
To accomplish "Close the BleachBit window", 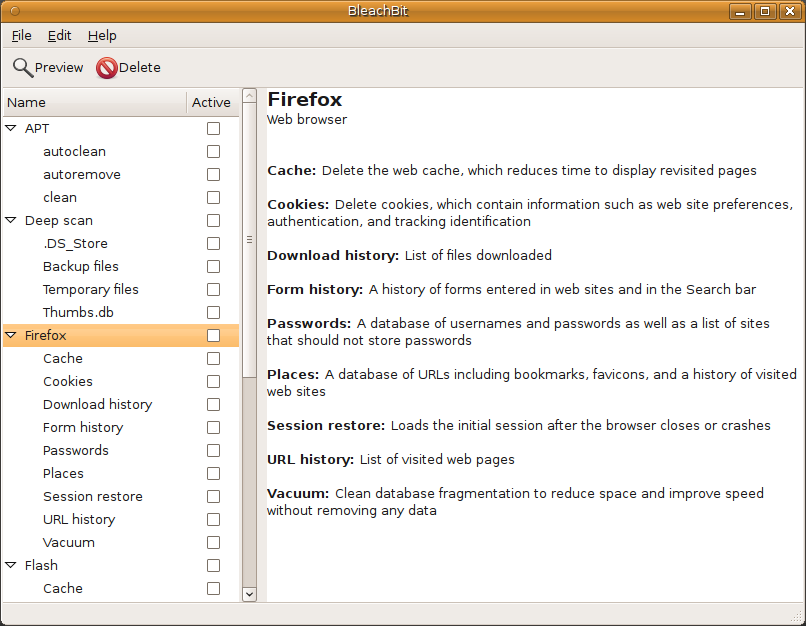I will [x=790, y=11].
